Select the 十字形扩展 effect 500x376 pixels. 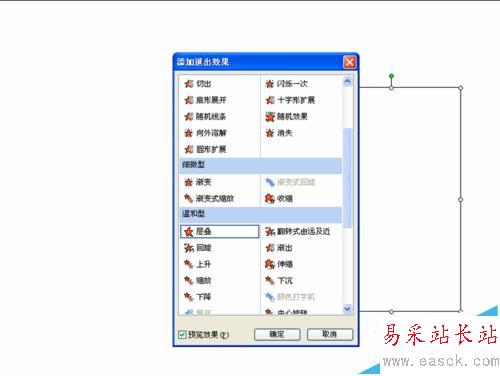290,100
